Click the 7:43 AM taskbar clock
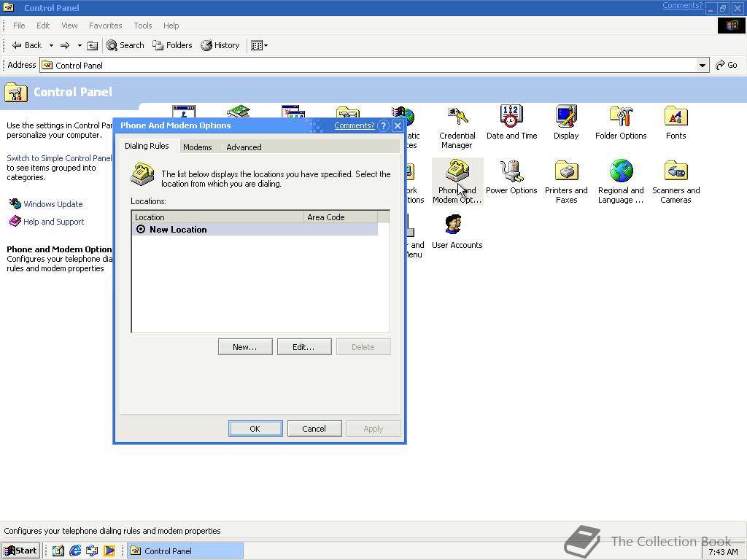The image size is (747, 560). click(x=722, y=553)
